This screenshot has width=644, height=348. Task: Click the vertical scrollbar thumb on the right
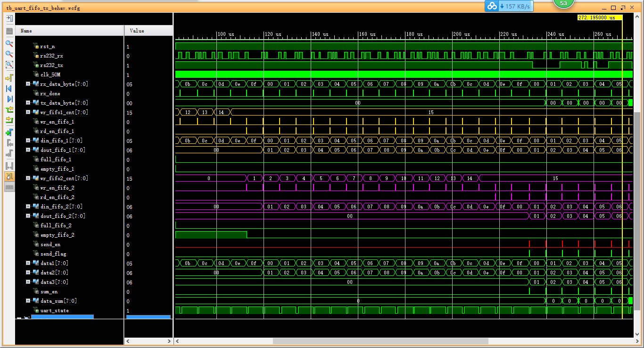click(x=637, y=211)
